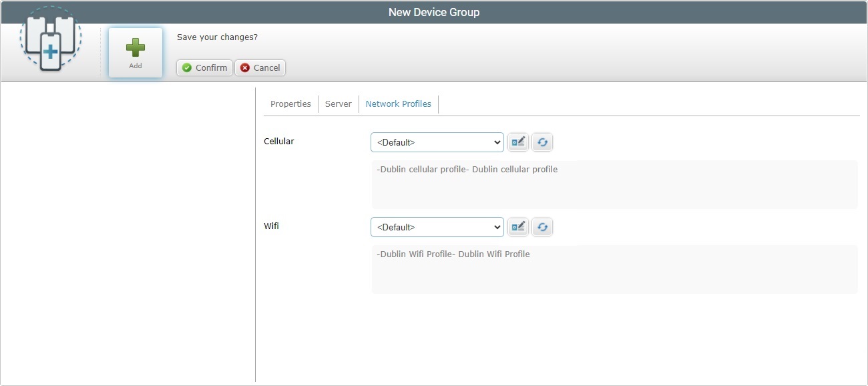Click the edit icon beside the Wifi dropdown
The width and height of the screenshot is (868, 386).
[x=518, y=226]
